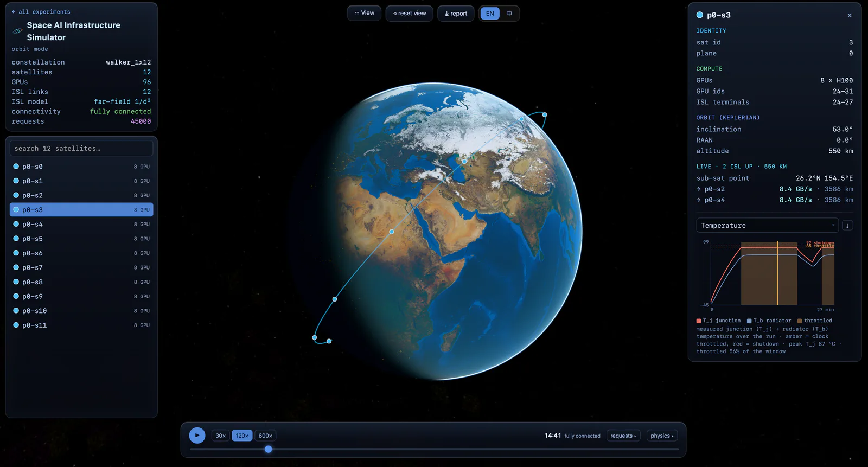Viewport: 868px width, 467px height.
Task: Open the requests dropdown in the timeline bar
Action: pos(623,436)
